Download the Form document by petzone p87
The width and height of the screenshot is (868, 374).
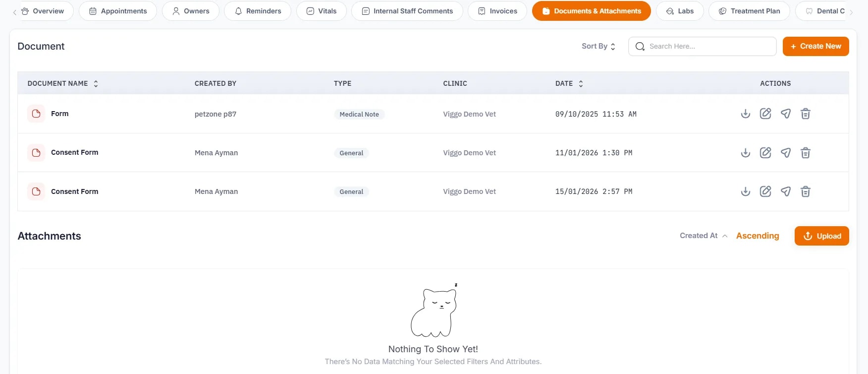click(745, 114)
